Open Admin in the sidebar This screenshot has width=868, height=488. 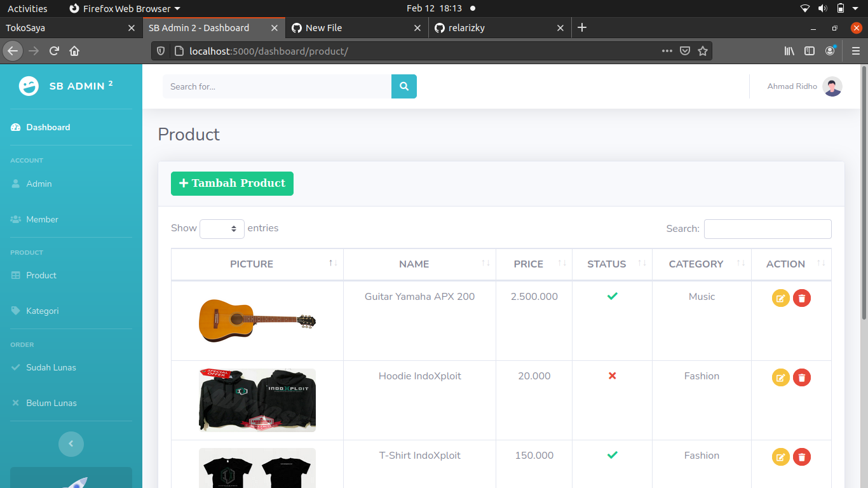click(71, 184)
